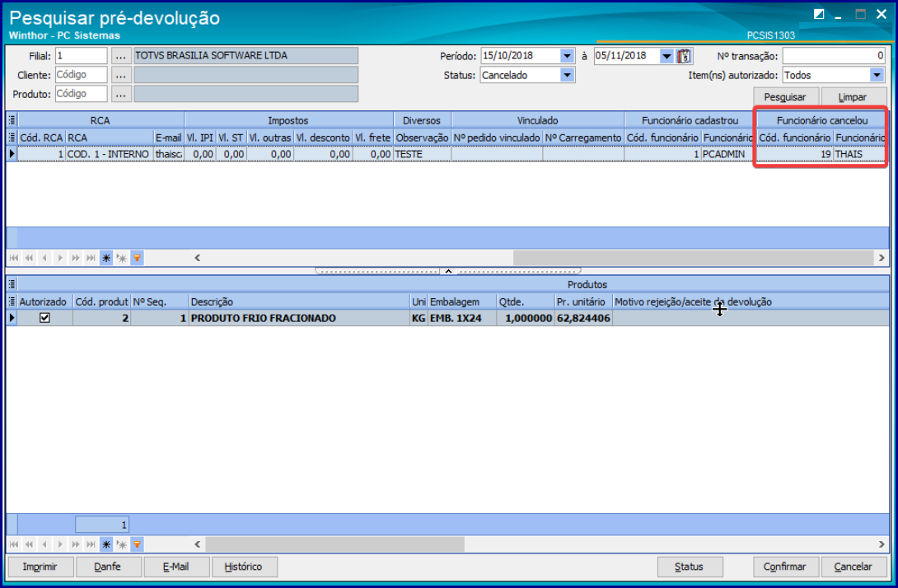
Task: Click the previous-page navigator icon in upper grid
Action: (x=29, y=259)
